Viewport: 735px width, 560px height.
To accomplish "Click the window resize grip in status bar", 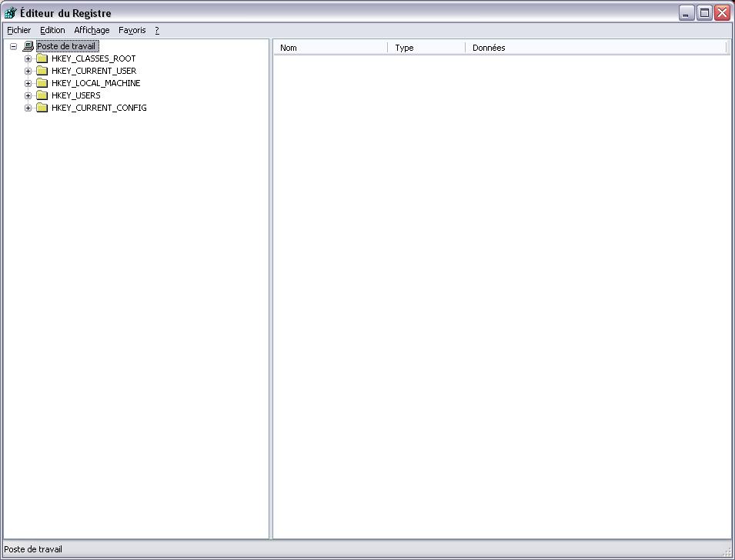I will pyautogui.click(x=727, y=552).
